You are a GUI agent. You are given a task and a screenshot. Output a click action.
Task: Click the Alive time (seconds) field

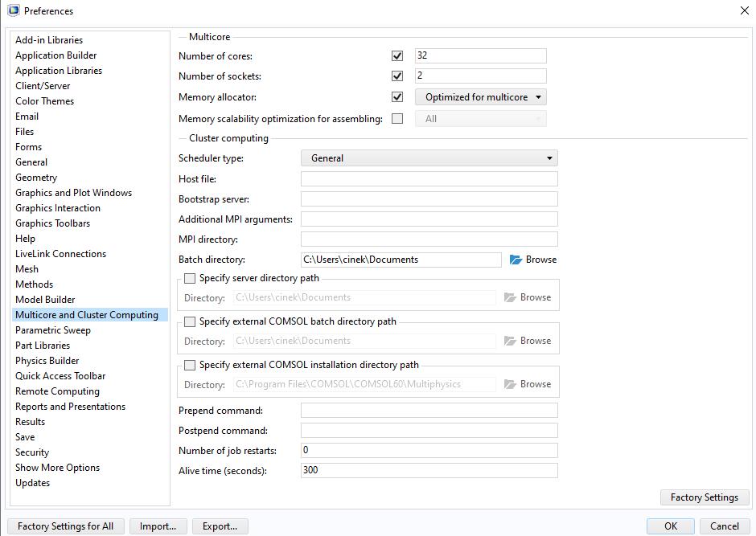pyautogui.click(x=429, y=471)
